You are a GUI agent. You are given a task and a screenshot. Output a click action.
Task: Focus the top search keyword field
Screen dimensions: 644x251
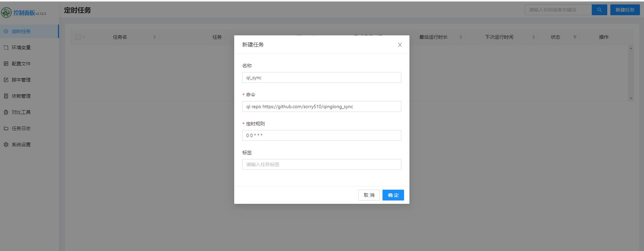point(558,10)
